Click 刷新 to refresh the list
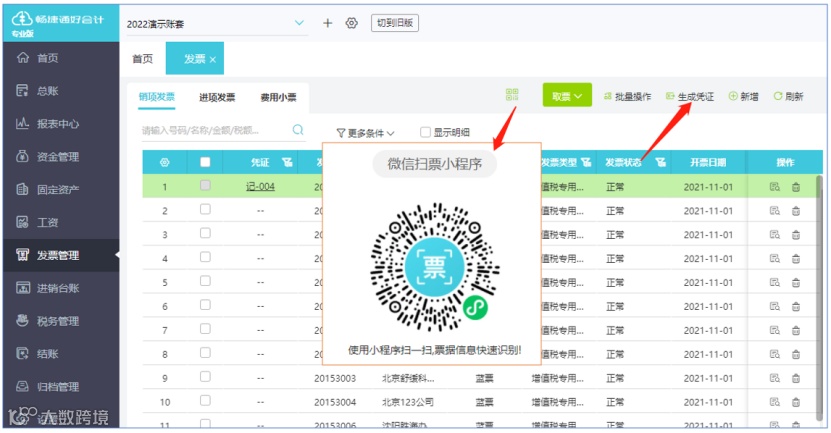831x433 pixels. pyautogui.click(x=789, y=96)
